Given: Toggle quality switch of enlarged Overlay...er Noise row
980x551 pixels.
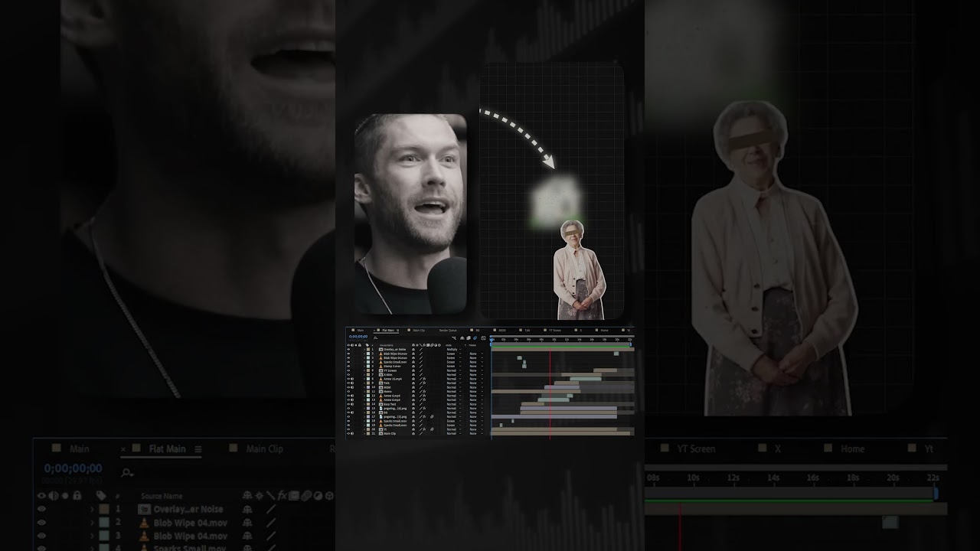Looking at the screenshot, I should [x=271, y=509].
